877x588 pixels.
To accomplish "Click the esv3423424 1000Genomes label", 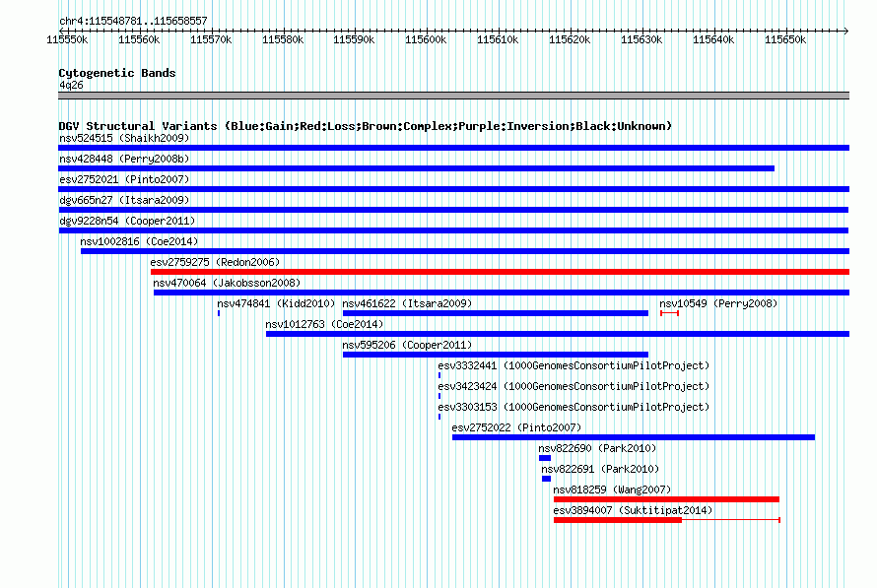I will [573, 386].
